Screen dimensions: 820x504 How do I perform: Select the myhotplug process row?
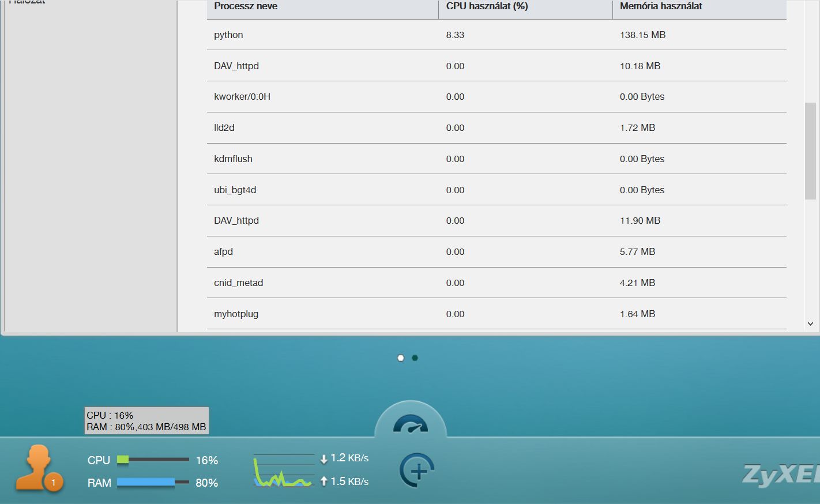[496, 314]
